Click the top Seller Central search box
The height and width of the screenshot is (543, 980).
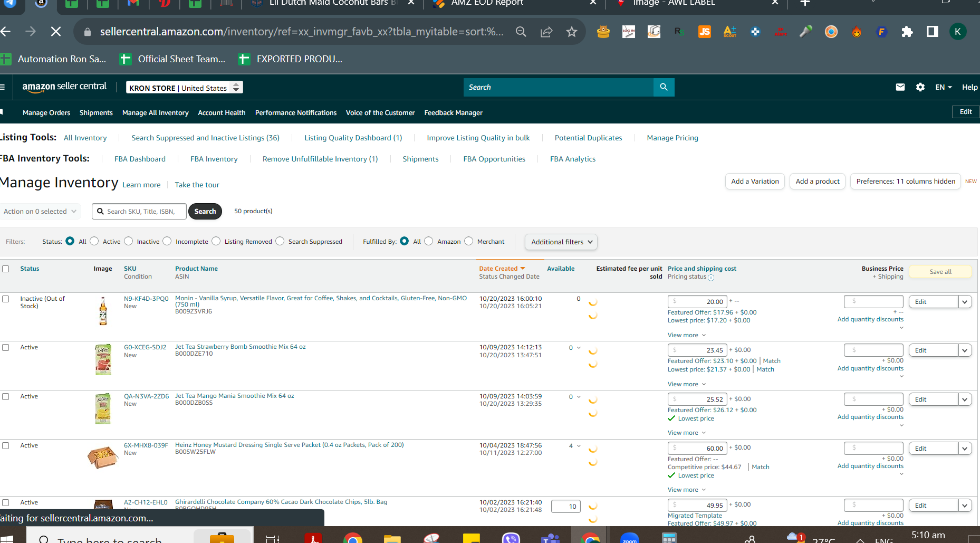click(558, 87)
